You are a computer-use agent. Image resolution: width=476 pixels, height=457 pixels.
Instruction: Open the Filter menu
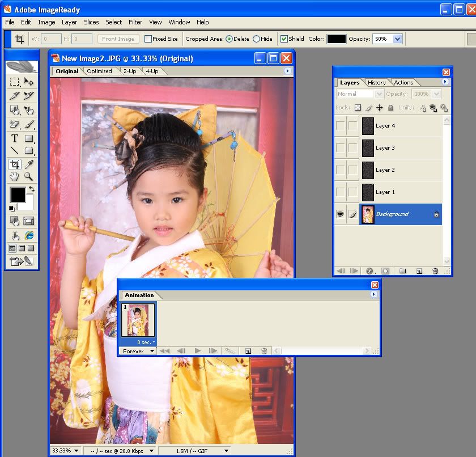click(x=135, y=22)
